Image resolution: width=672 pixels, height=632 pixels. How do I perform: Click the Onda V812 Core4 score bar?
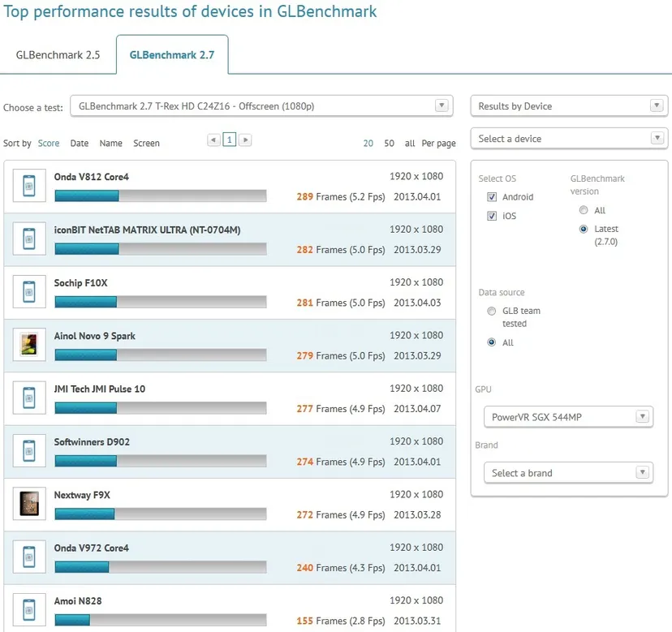(x=161, y=196)
